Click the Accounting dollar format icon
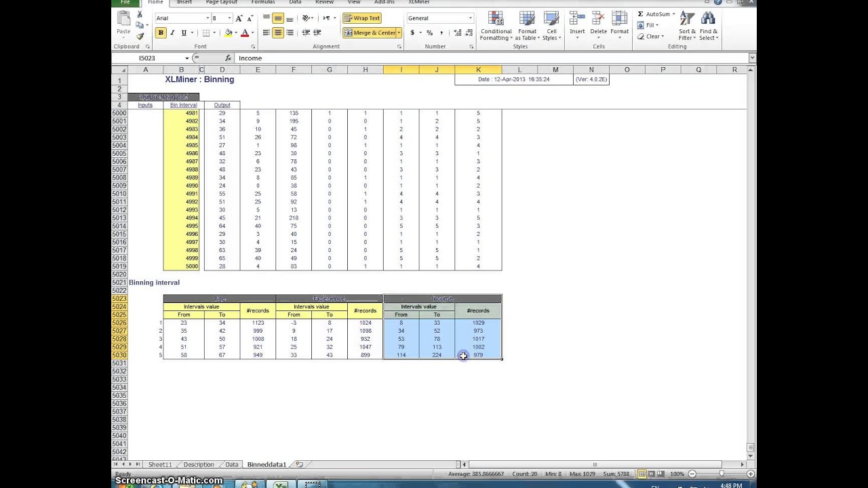 [412, 33]
